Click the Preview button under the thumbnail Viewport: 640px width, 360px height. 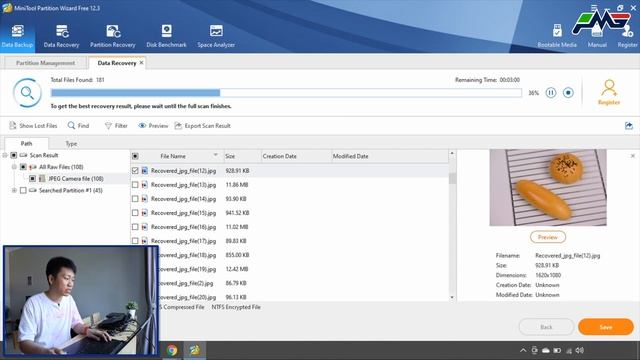(548, 237)
